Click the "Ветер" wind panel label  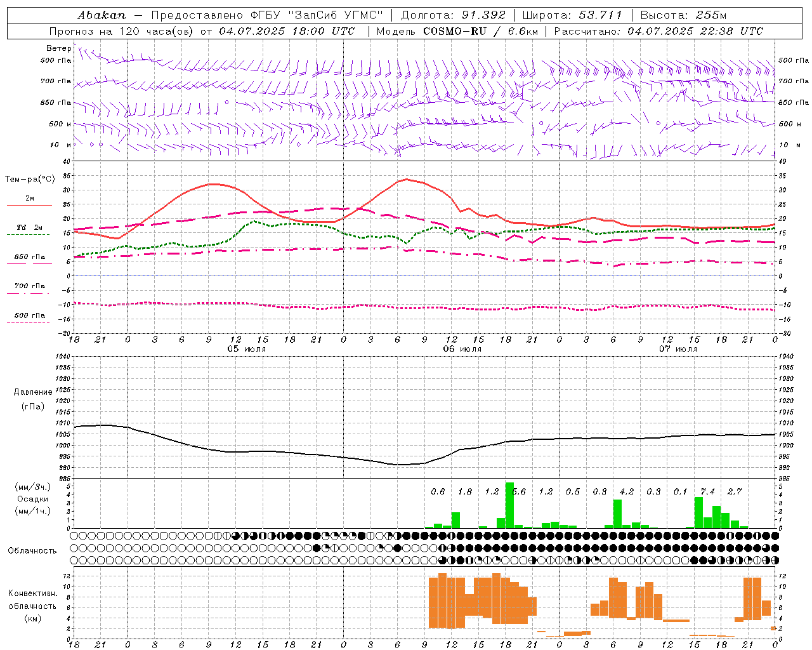point(58,48)
